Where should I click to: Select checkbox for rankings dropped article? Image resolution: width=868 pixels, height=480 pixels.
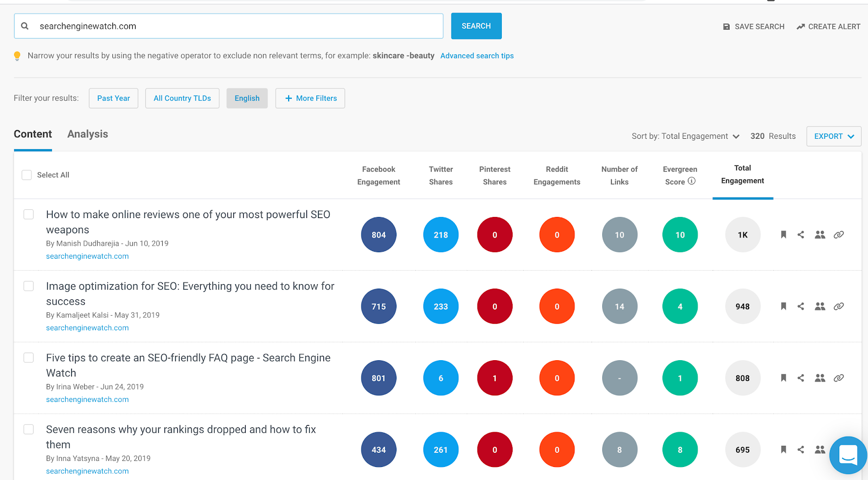[x=29, y=429]
